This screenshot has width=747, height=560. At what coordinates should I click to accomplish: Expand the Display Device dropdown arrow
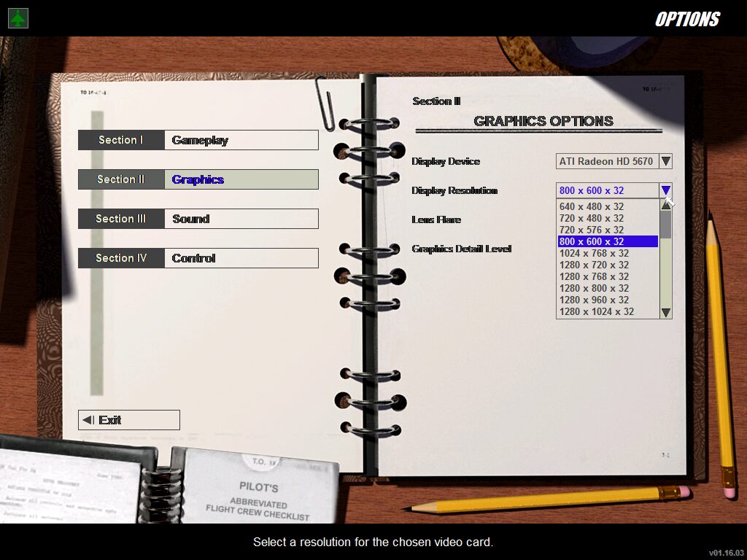pyautogui.click(x=665, y=161)
